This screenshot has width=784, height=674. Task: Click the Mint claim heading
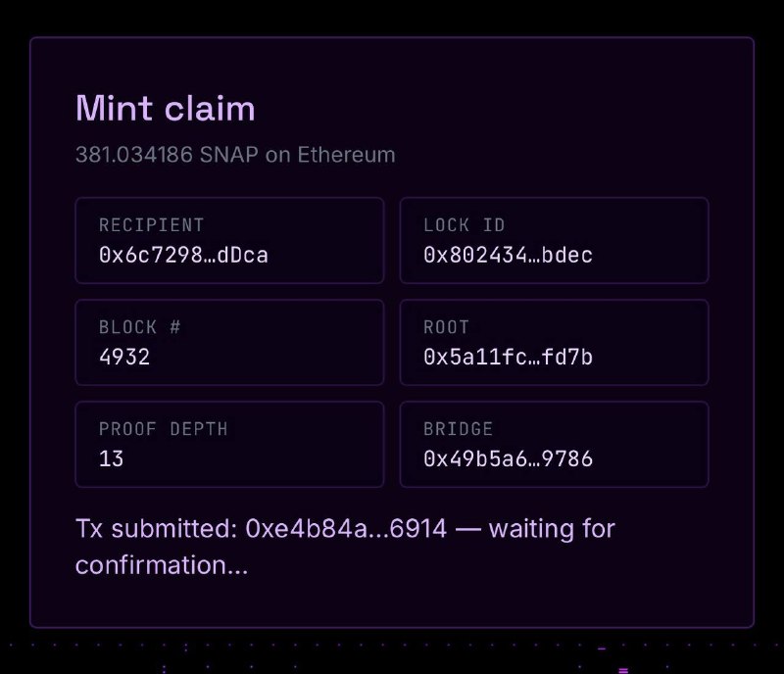tap(165, 108)
